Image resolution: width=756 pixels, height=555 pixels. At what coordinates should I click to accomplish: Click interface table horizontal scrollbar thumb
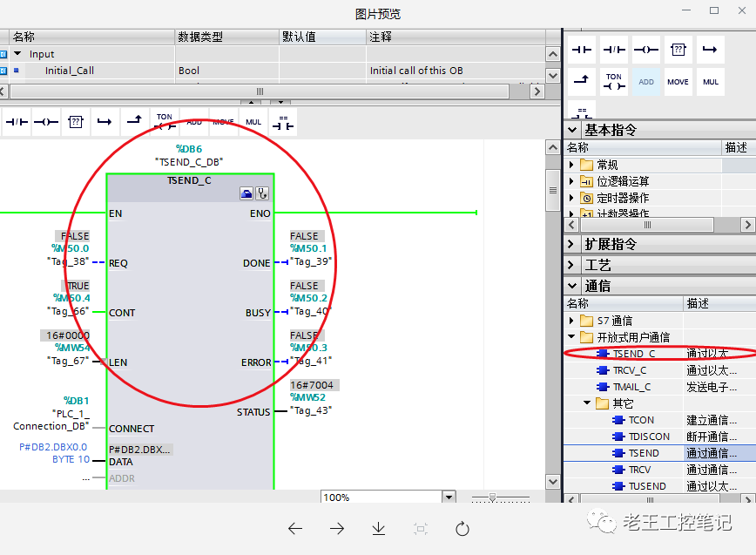(260, 91)
